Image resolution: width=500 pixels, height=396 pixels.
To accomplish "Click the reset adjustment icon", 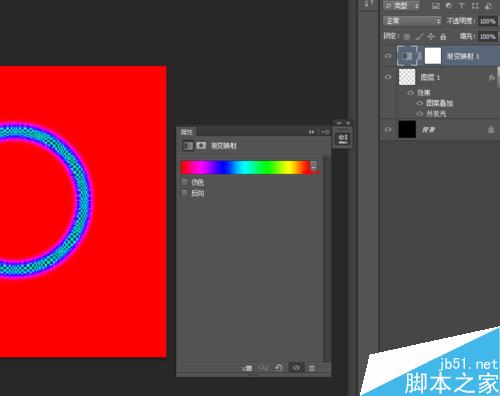I will 279,368.
